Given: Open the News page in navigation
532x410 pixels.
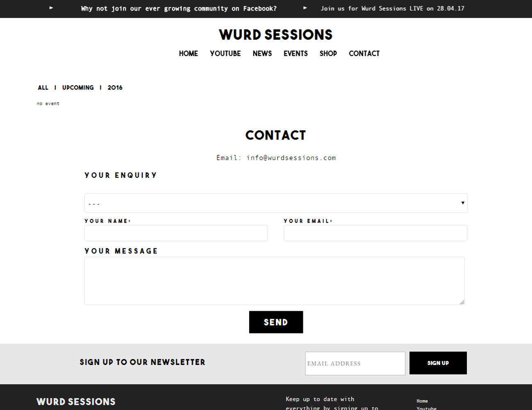Looking at the screenshot, I should tap(262, 54).
